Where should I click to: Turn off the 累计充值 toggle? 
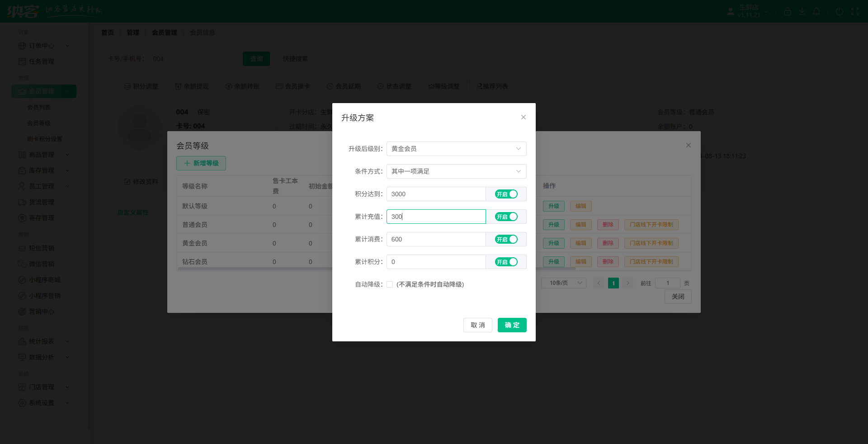point(506,217)
